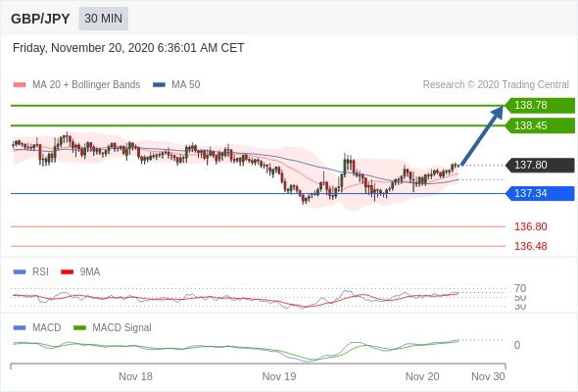The width and height of the screenshot is (578, 392).
Task: Select the 138.78 green resistance label
Action: [540, 105]
